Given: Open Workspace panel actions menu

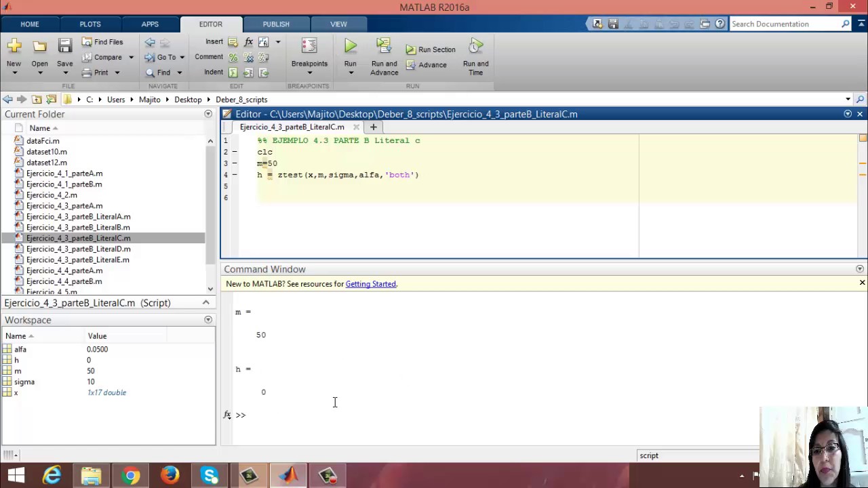Looking at the screenshot, I should (208, 320).
